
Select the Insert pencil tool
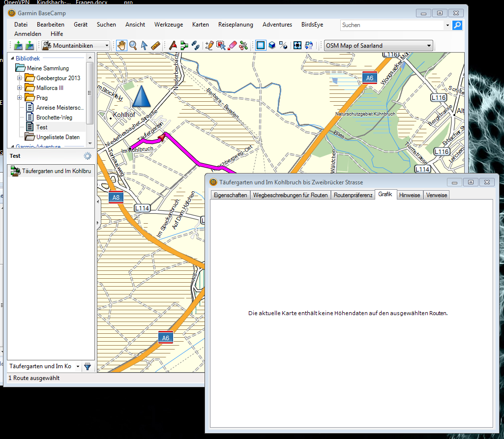coord(209,46)
